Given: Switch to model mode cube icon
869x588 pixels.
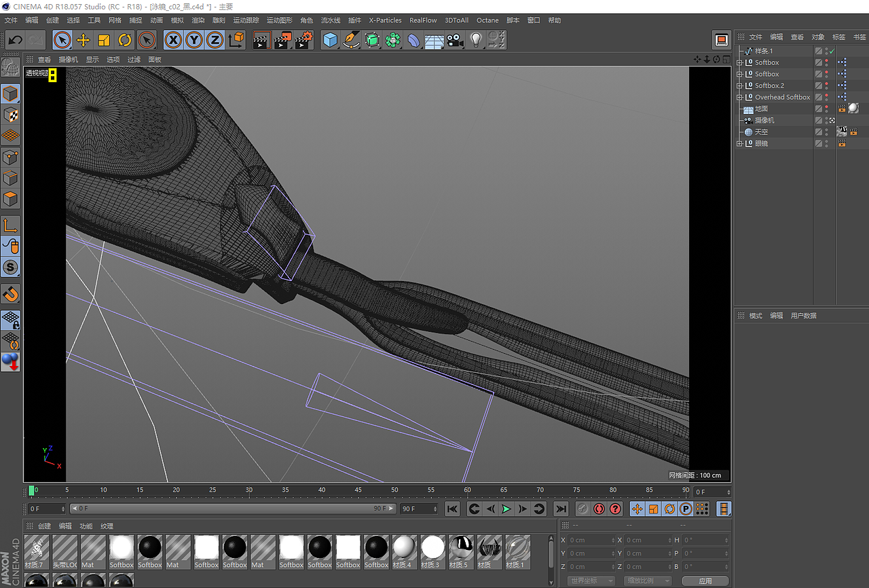Looking at the screenshot, I should [x=10, y=94].
